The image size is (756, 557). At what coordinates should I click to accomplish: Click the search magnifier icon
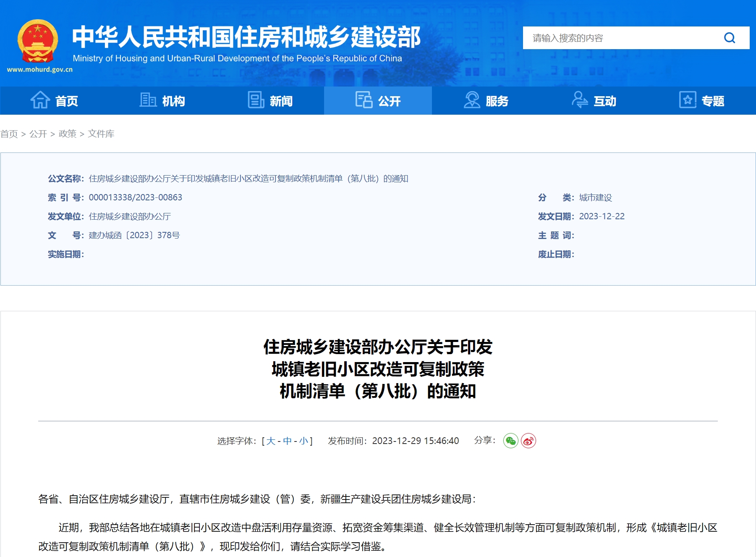tap(730, 38)
